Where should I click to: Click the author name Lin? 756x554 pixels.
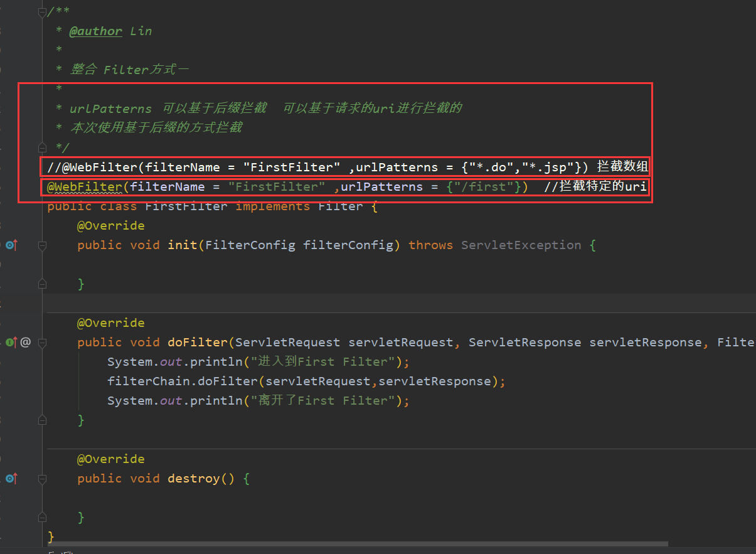coord(141,31)
